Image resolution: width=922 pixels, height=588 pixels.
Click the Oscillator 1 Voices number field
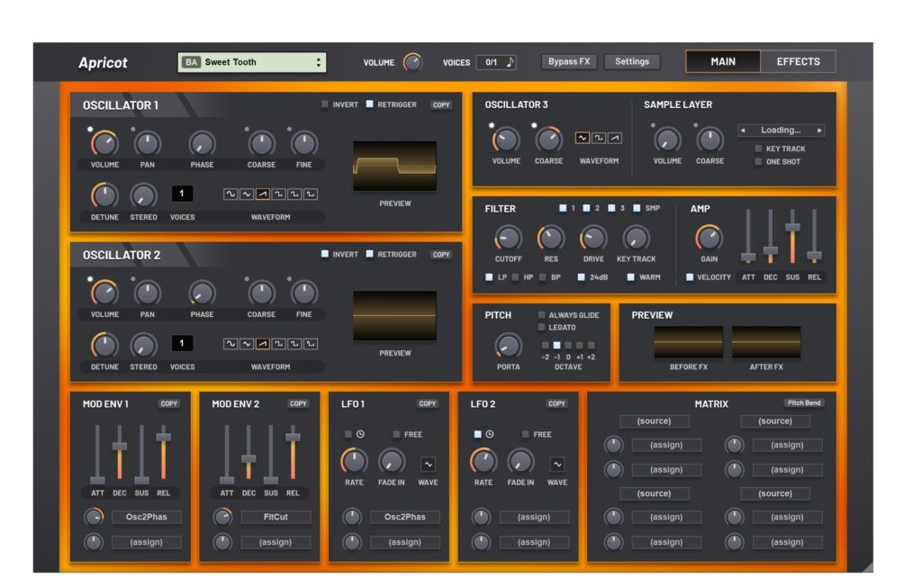[x=182, y=194]
